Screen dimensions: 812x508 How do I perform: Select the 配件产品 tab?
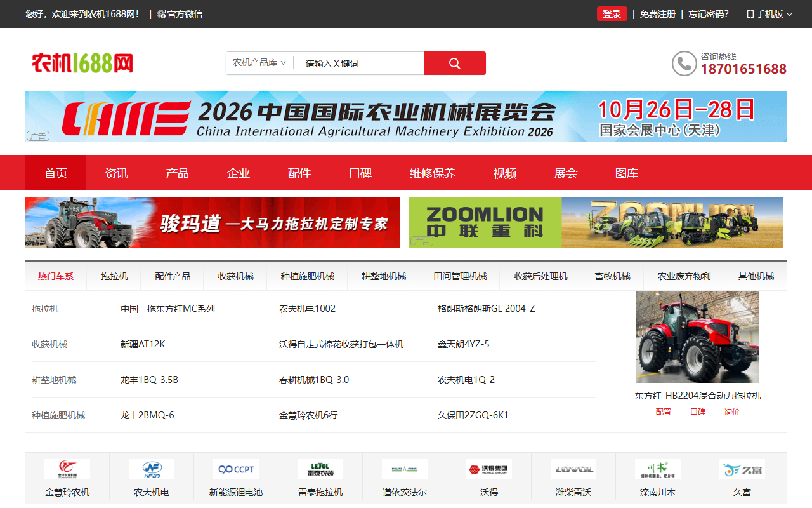click(173, 276)
